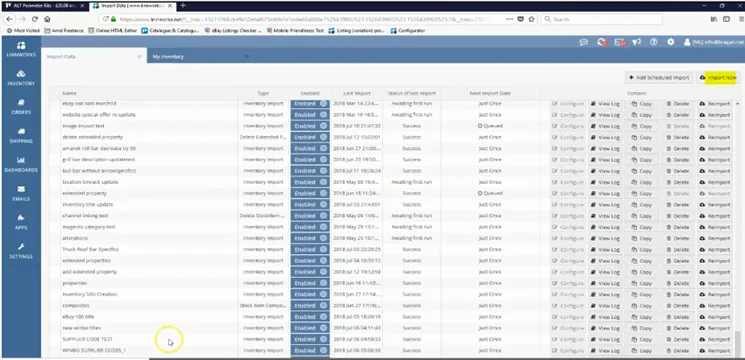The image size is (745, 360).
Task: Copy the channel linking test import
Action: click(641, 216)
